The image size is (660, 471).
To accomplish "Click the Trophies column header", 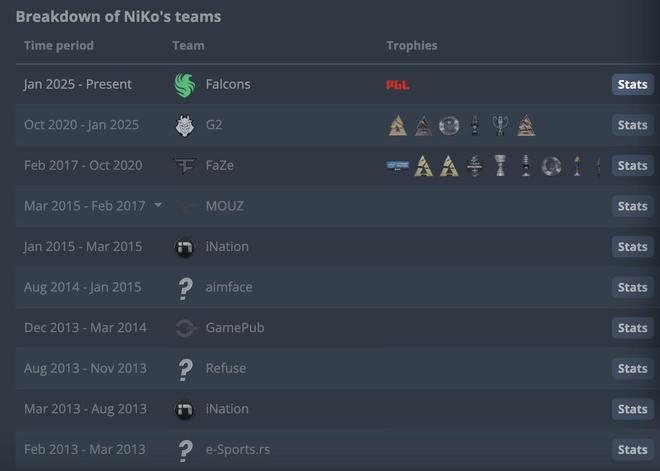I will (412, 45).
